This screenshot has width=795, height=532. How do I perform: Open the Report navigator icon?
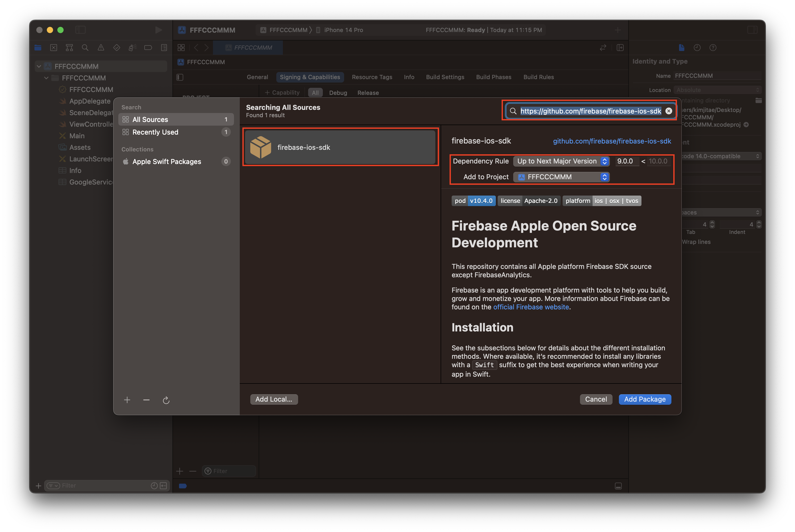click(x=164, y=48)
